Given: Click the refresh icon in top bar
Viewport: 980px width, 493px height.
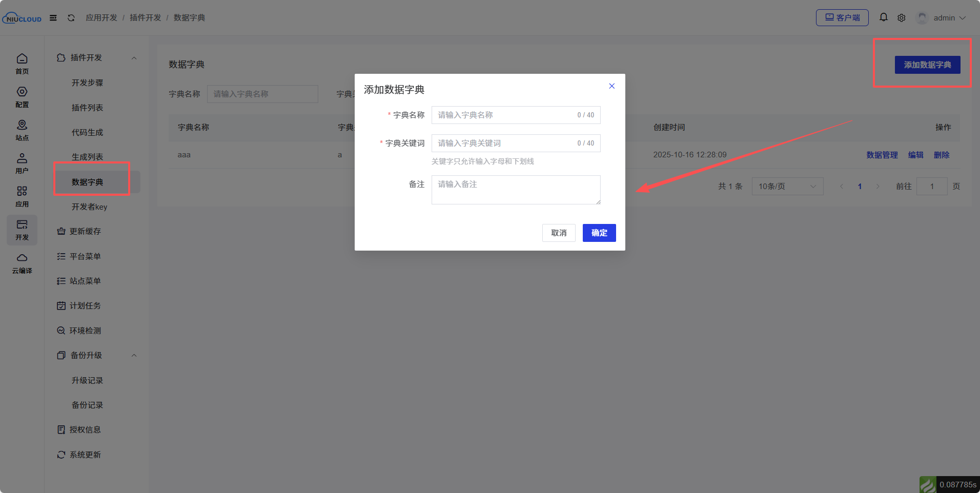Looking at the screenshot, I should (71, 18).
